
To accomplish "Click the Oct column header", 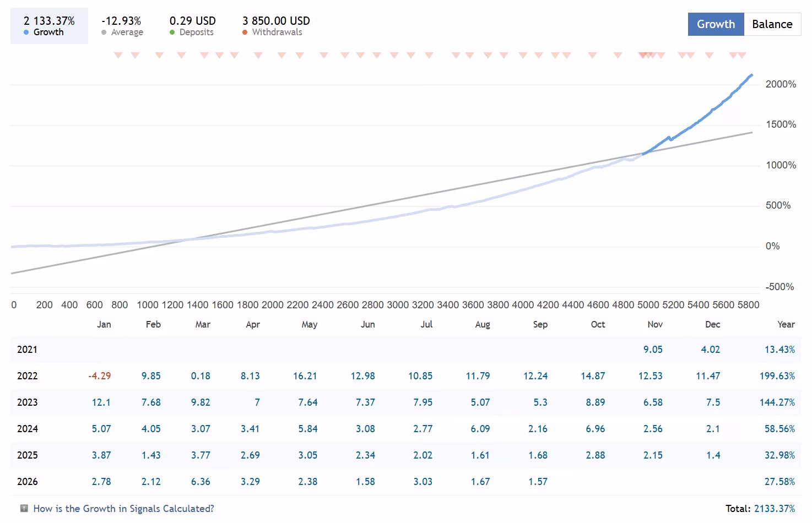I will click(598, 324).
